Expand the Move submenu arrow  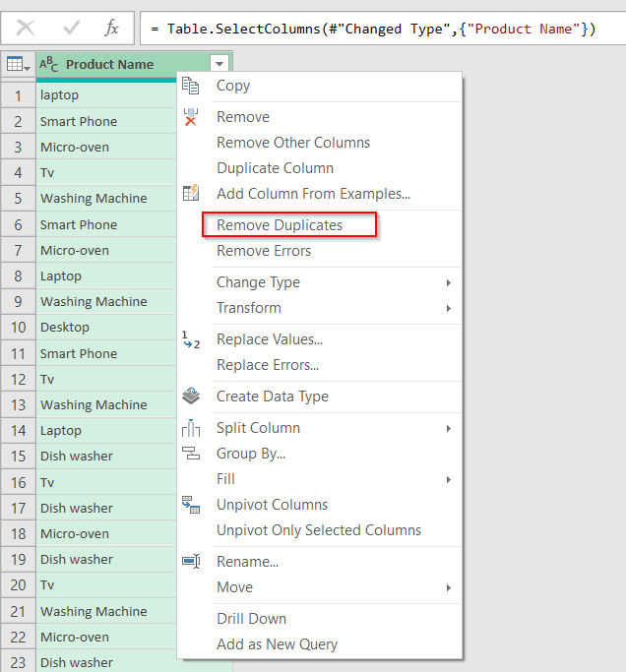(449, 587)
